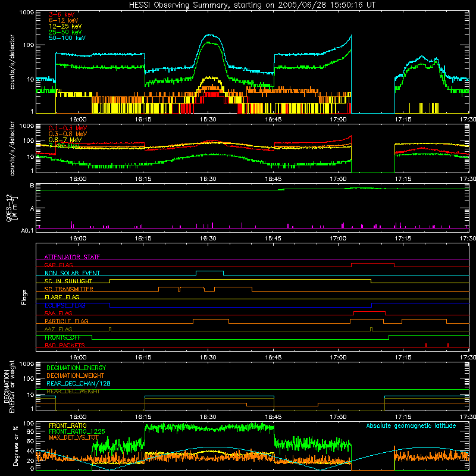Click the B tick on GOES axis

[32, 185]
